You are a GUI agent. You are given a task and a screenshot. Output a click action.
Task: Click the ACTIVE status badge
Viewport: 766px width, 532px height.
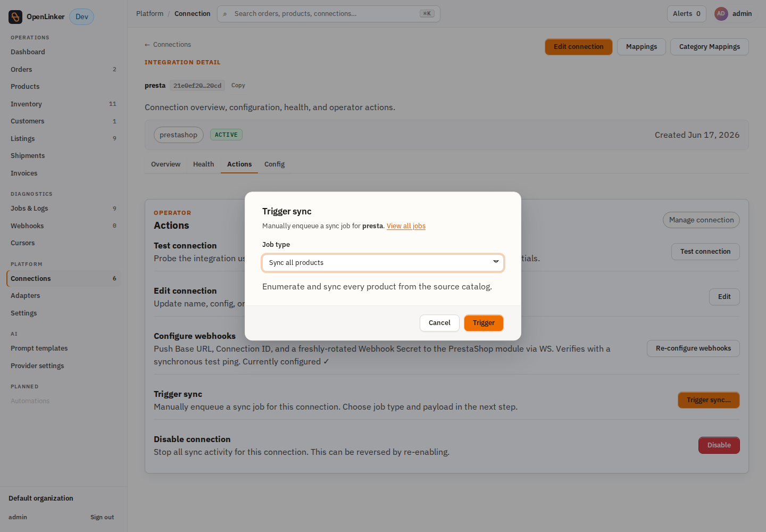[x=226, y=135]
